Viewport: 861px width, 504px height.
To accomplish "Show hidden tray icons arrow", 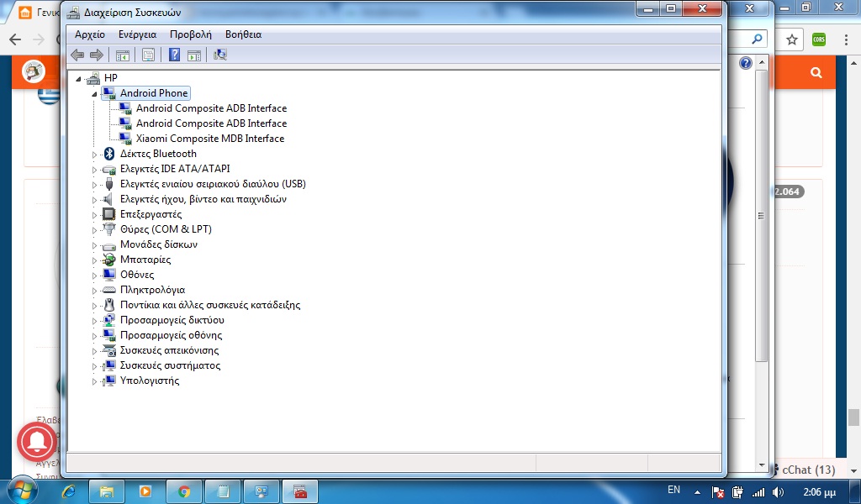I will coord(697,492).
